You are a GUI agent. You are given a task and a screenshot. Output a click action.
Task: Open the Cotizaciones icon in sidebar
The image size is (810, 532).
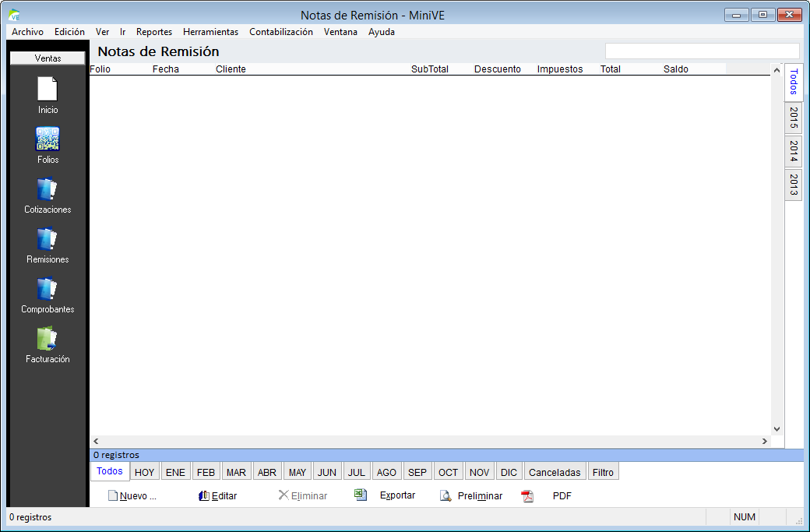48,189
